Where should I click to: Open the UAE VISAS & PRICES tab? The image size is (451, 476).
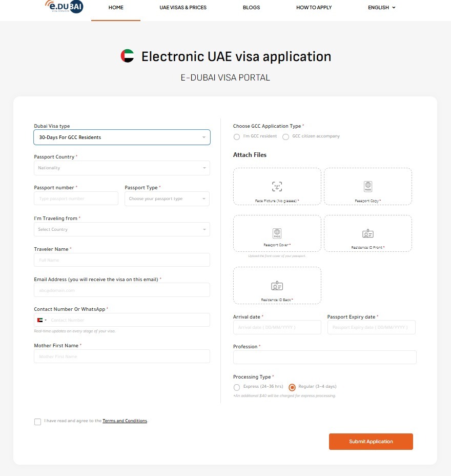(x=183, y=8)
